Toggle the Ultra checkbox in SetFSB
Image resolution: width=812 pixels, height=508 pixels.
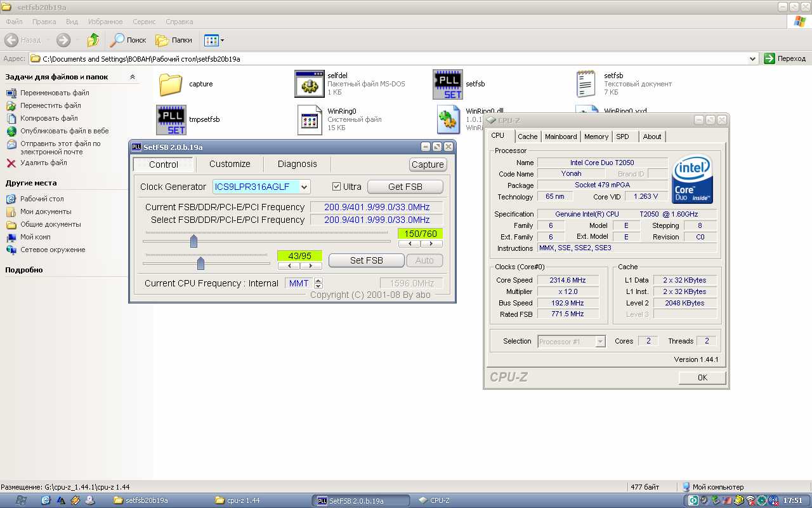click(337, 187)
